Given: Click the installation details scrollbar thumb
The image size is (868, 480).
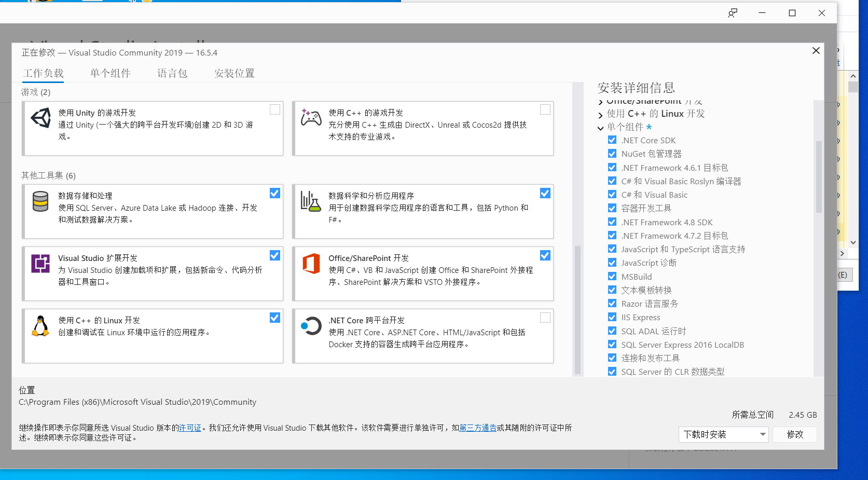Looking at the screenshot, I should [x=819, y=176].
